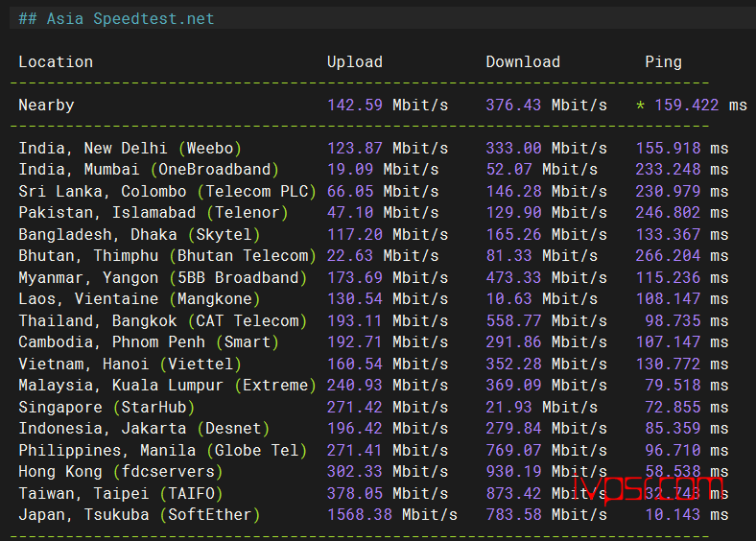Click Colombo download value 146.28
The width and height of the screenshot is (756, 541).
513,192
